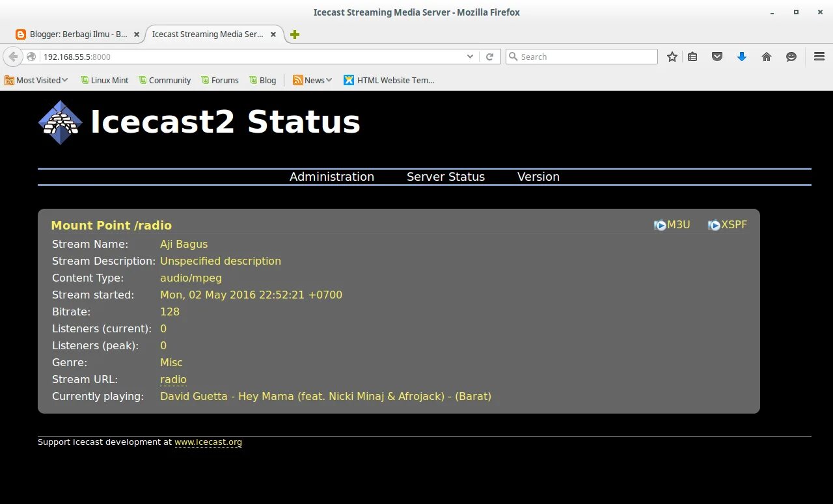
Task: Open Pocket shield icon in toolbar
Action: 717,57
